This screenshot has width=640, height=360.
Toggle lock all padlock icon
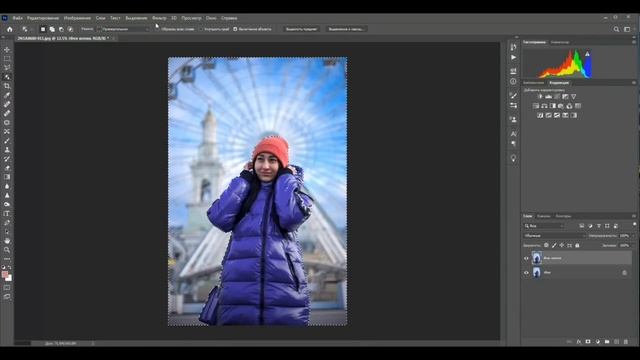click(577, 246)
